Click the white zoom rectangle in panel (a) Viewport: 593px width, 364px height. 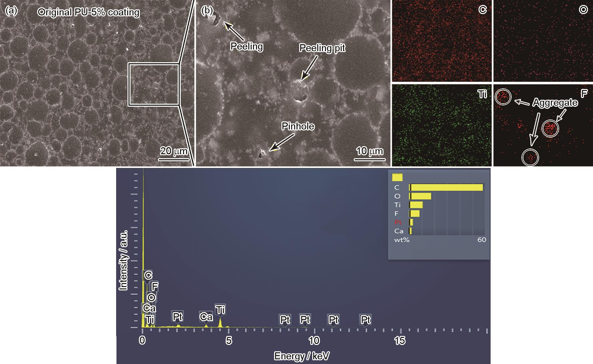coord(154,84)
